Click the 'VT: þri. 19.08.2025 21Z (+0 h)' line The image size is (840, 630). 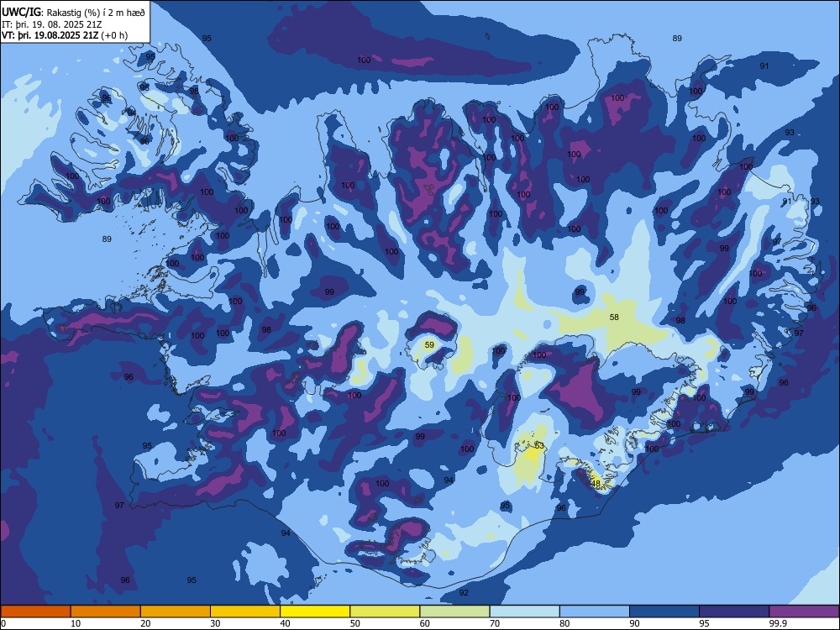point(65,35)
